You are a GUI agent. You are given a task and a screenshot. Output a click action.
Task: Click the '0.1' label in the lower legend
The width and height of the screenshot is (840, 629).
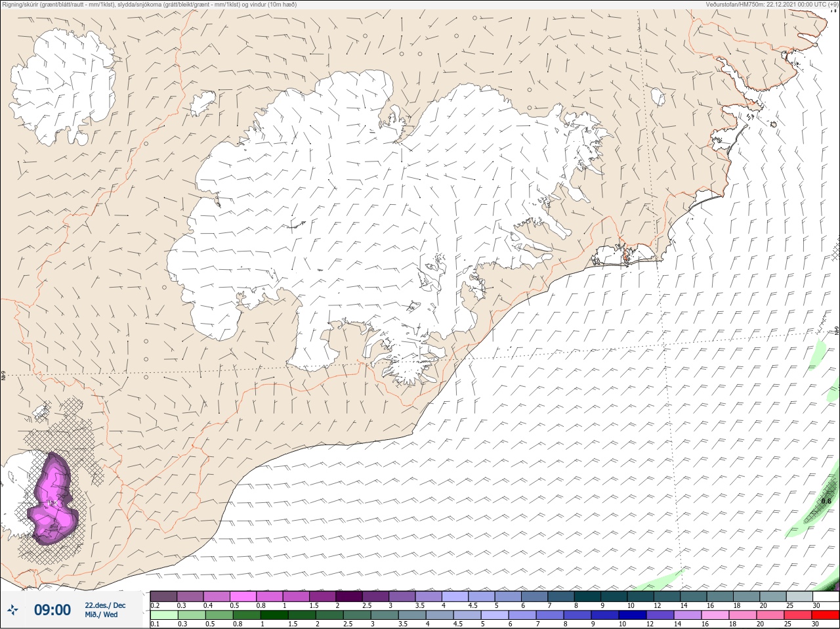pos(155,624)
